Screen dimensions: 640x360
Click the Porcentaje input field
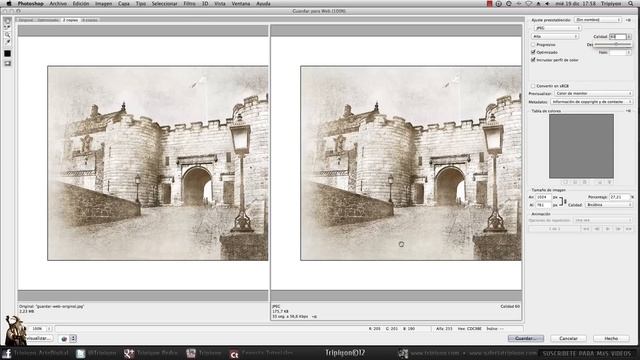(620, 197)
